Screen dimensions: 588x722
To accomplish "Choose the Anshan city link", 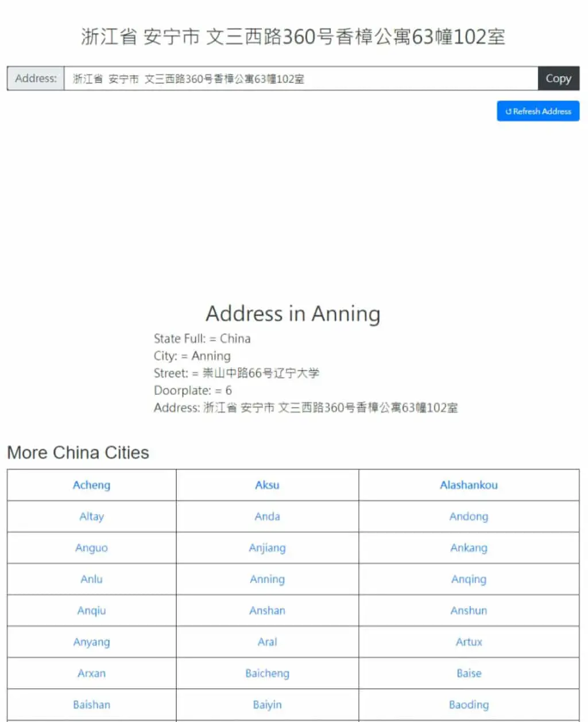I will pos(267,611).
